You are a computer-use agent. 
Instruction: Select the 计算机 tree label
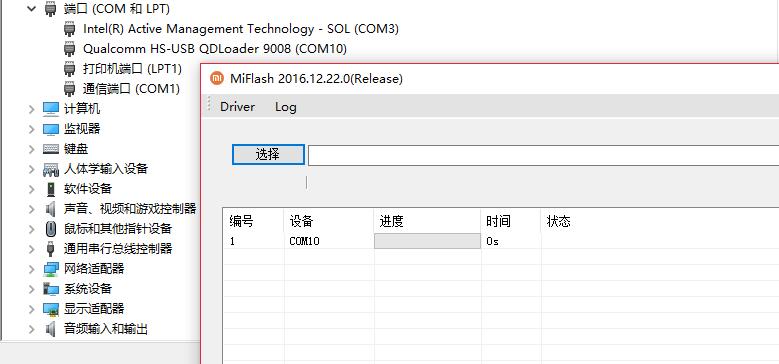(x=82, y=109)
